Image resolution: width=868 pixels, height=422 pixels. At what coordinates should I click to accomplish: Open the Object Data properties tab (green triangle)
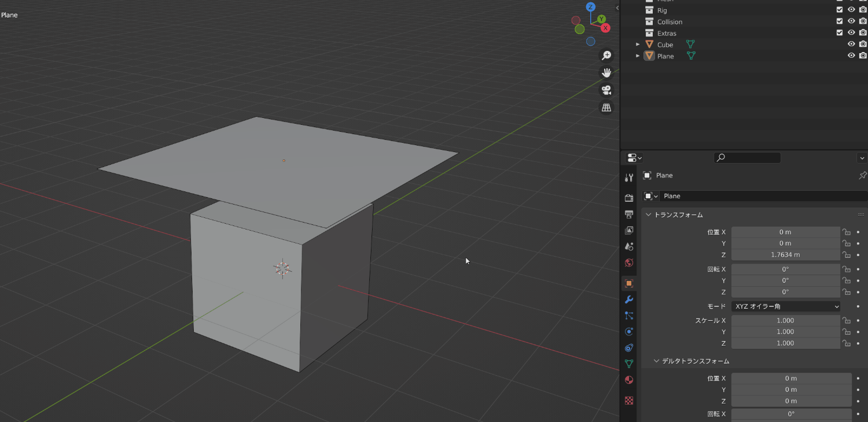pyautogui.click(x=629, y=364)
